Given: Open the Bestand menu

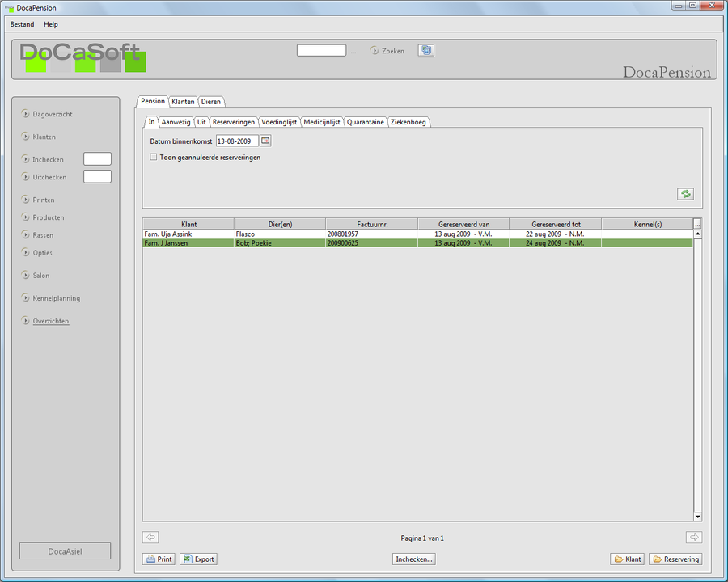Looking at the screenshot, I should [x=22, y=24].
